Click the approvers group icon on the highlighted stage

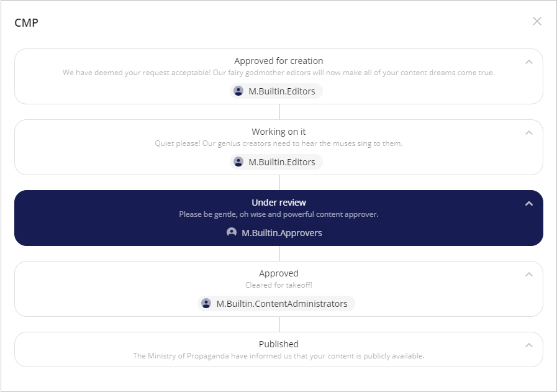point(230,232)
